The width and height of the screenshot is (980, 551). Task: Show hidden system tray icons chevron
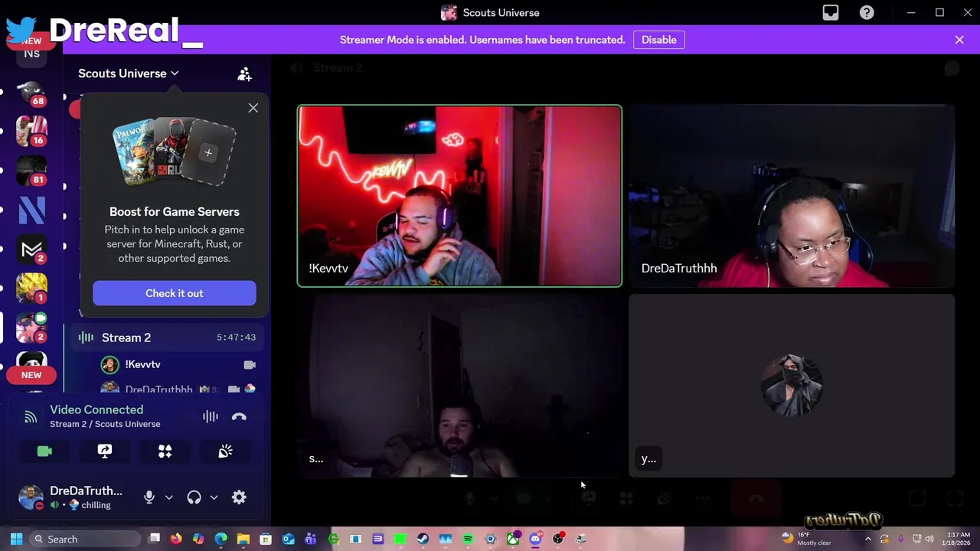coord(867,539)
